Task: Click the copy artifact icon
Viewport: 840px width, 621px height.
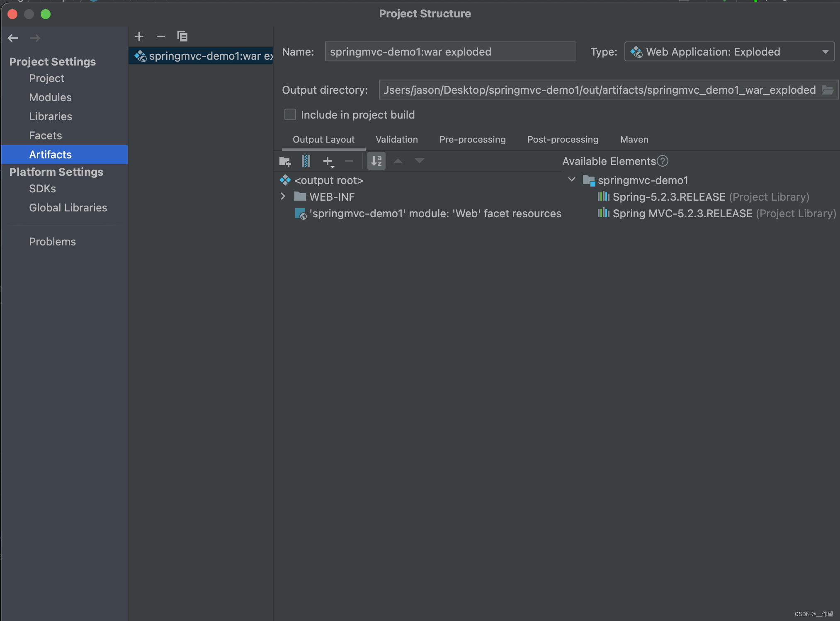Action: click(182, 36)
